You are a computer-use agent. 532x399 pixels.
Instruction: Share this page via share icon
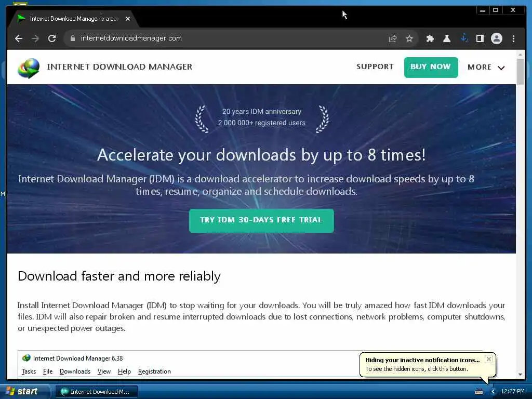tap(393, 38)
